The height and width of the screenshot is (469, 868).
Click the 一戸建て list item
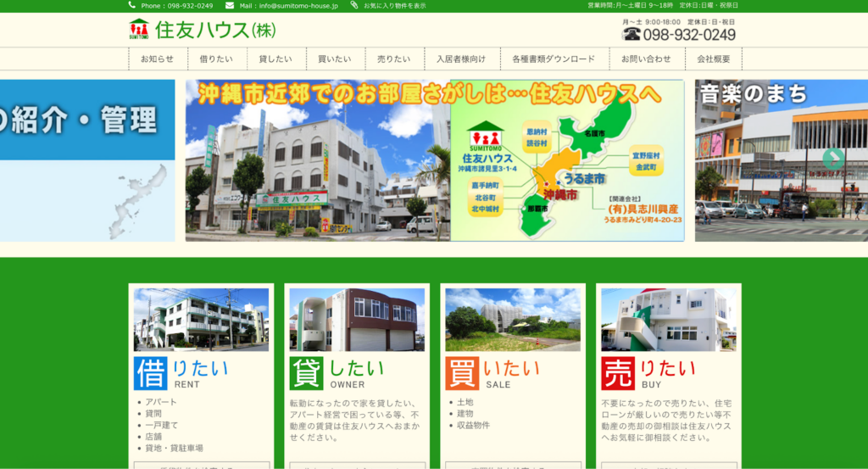pyautogui.click(x=162, y=425)
